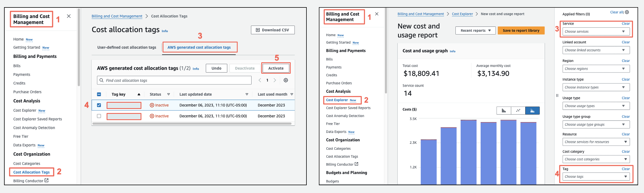Clear the Tag filter
644x193 pixels.
click(x=626, y=169)
